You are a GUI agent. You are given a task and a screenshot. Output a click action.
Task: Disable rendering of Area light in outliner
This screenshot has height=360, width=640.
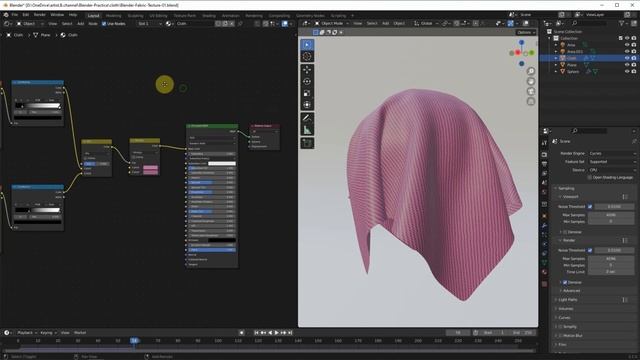(634, 45)
